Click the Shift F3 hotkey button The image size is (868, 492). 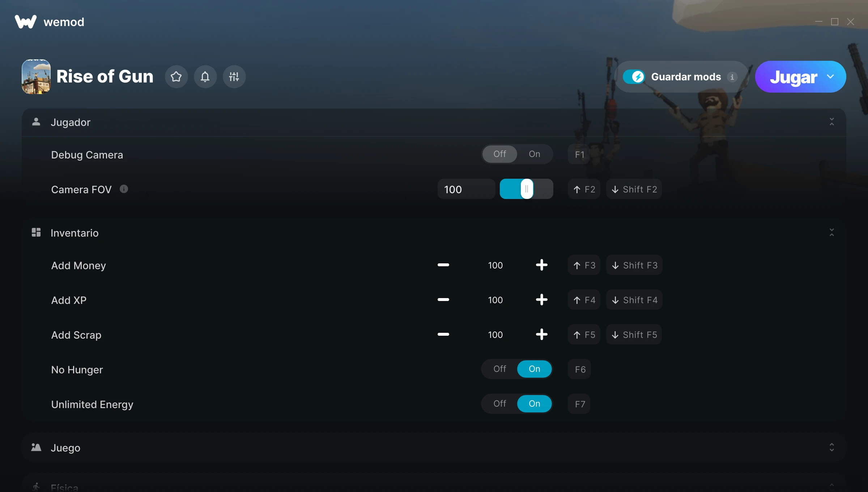tap(634, 265)
